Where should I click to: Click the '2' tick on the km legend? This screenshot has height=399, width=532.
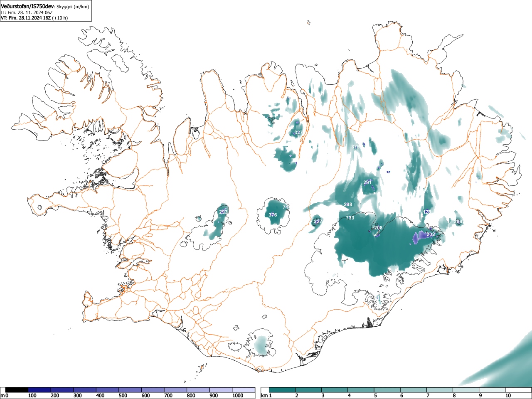tap(297, 396)
